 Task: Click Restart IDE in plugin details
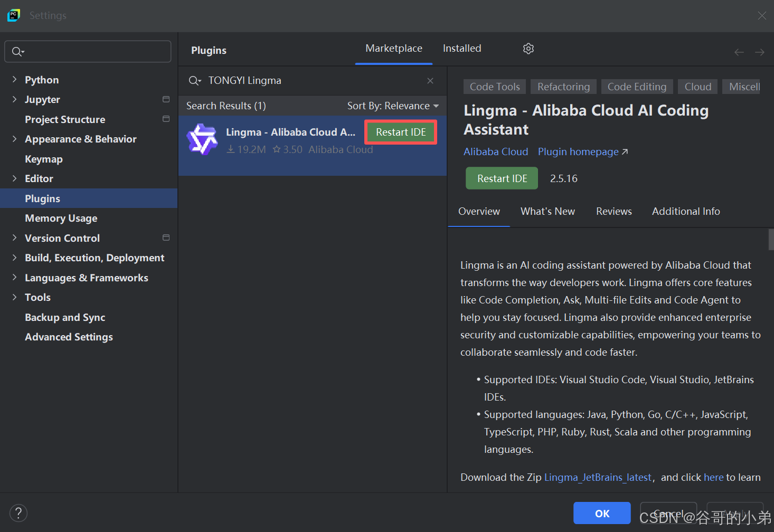click(502, 178)
